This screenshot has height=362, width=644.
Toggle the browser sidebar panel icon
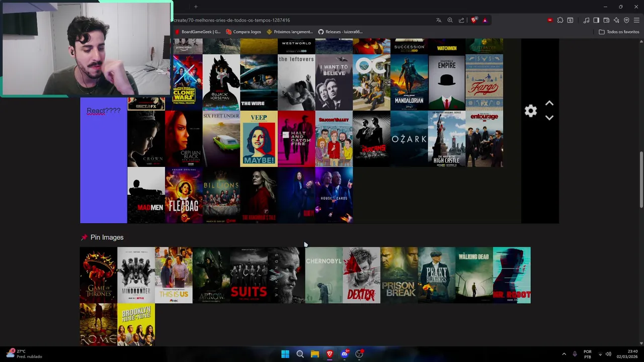coord(596,20)
